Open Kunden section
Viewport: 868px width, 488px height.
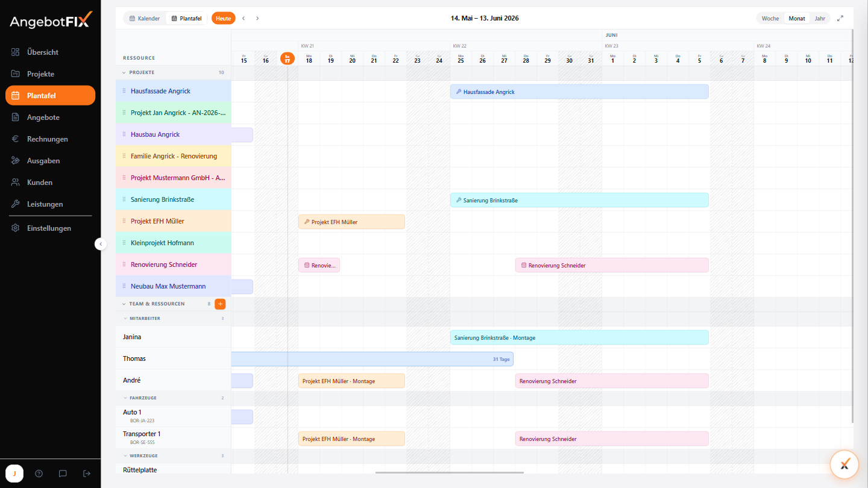point(50,183)
